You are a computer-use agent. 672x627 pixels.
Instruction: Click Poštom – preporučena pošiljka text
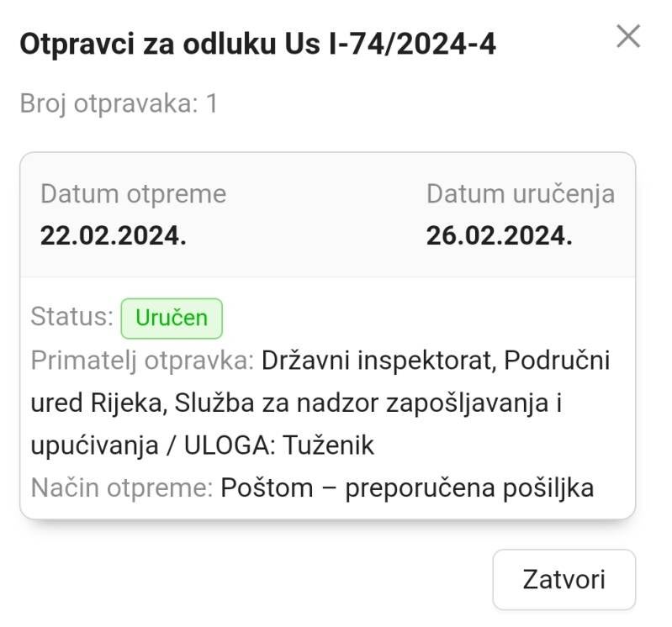(407, 487)
